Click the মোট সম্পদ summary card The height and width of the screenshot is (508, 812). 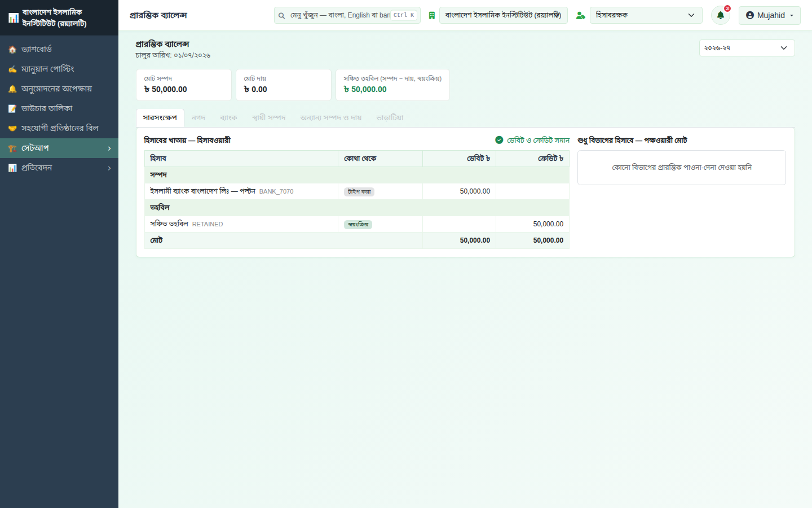[x=184, y=85]
